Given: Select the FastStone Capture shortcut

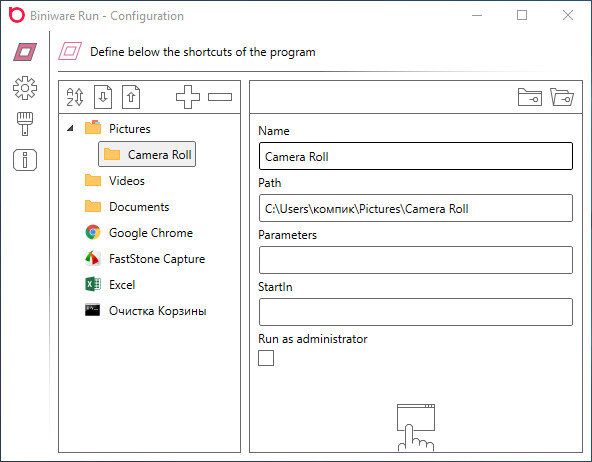Looking at the screenshot, I should pyautogui.click(x=145, y=259).
